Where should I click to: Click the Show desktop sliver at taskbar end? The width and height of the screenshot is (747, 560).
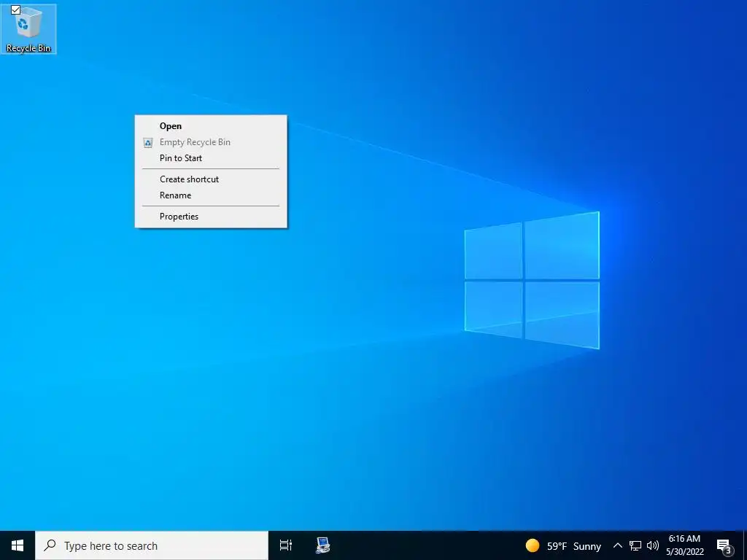tap(745, 545)
